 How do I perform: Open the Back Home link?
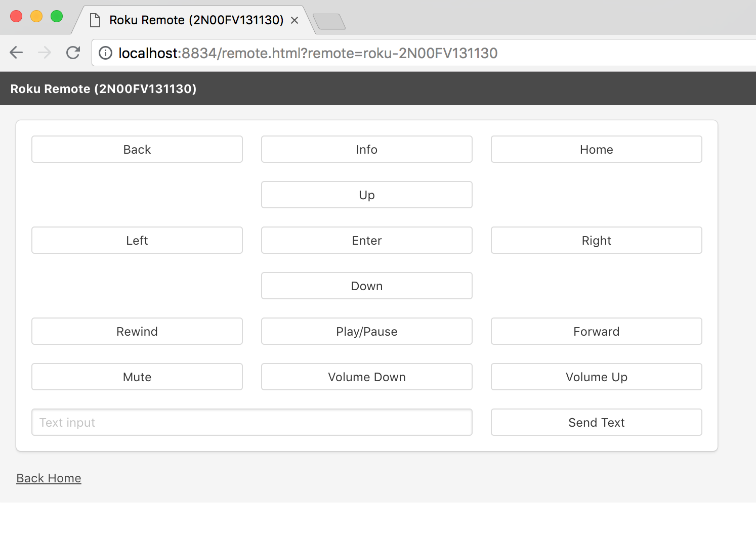49,478
